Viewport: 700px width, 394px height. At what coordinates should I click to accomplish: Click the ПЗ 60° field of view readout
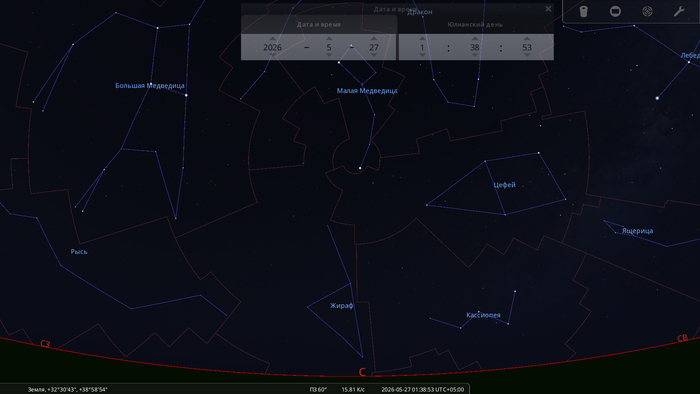pyautogui.click(x=318, y=390)
